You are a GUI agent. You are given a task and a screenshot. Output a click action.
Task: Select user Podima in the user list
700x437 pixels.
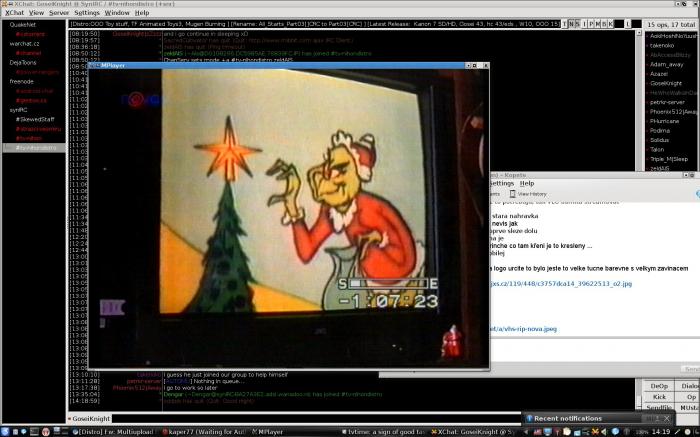tap(659, 130)
